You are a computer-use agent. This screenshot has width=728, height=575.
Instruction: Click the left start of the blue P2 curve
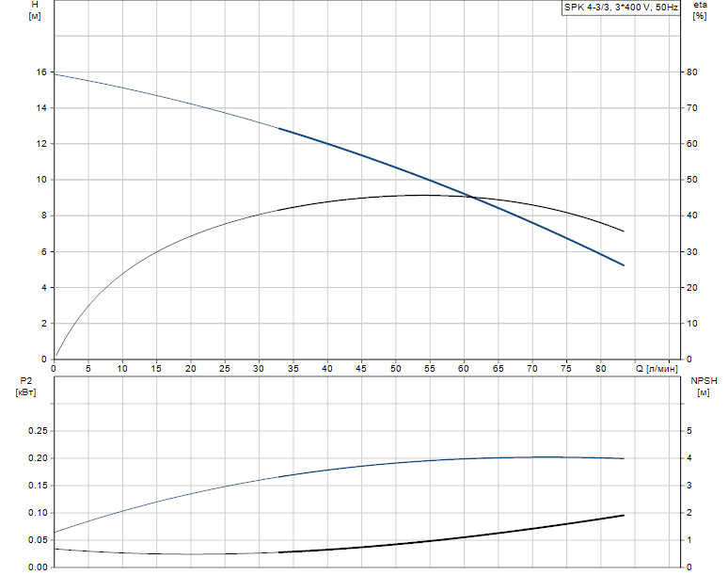point(55,533)
